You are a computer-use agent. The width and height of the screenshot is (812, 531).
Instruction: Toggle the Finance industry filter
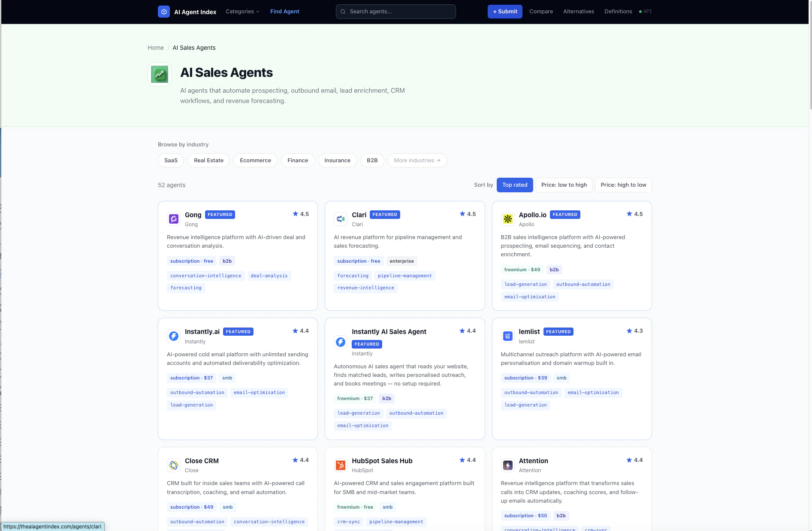(x=297, y=160)
